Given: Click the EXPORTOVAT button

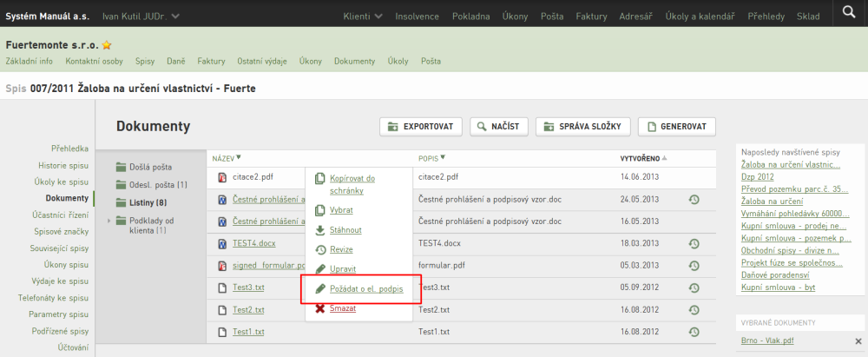Looking at the screenshot, I should pyautogui.click(x=421, y=127).
